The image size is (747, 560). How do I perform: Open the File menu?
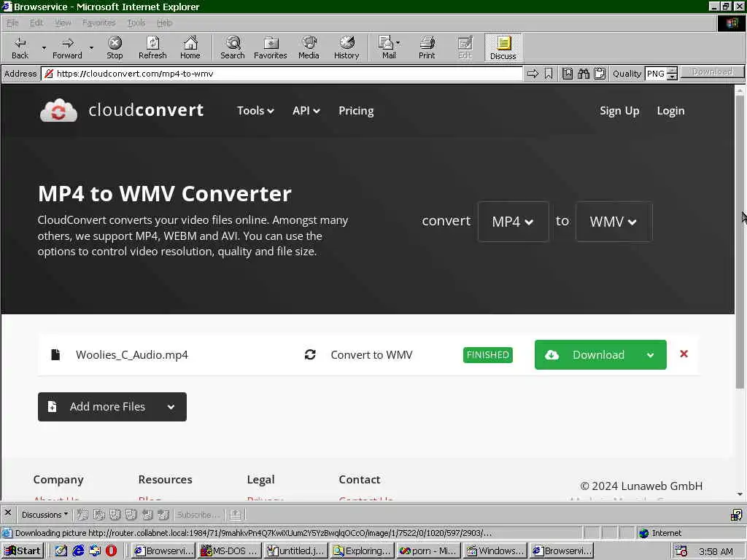(x=12, y=23)
